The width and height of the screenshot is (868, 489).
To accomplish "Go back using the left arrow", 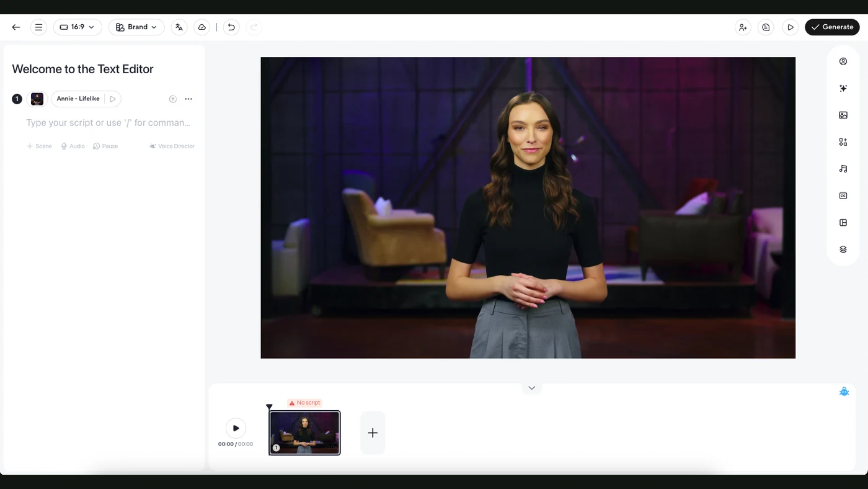I will point(16,27).
